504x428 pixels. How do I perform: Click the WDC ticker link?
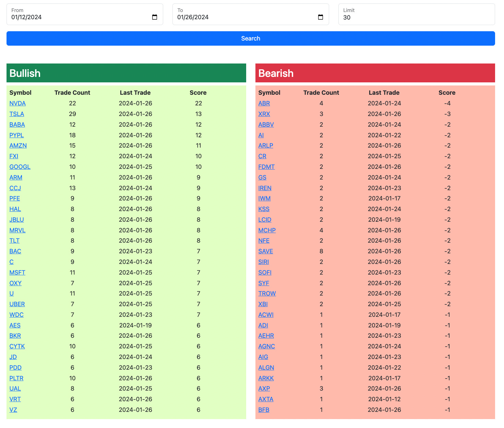[x=16, y=315]
